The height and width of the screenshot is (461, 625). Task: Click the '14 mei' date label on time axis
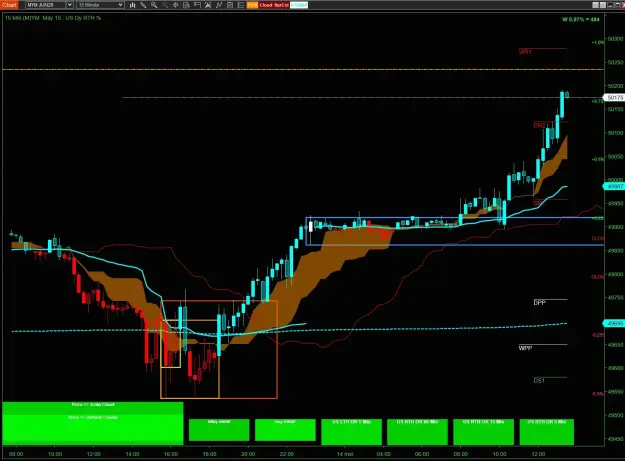tap(345, 454)
